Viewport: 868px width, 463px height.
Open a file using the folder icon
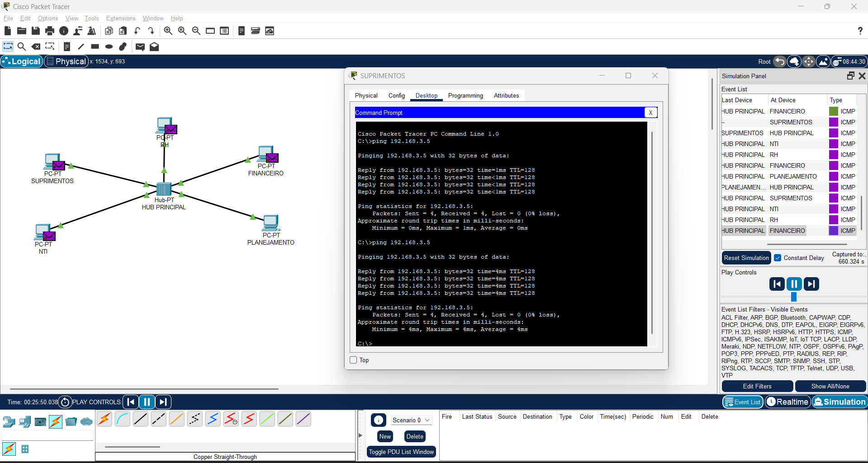click(21, 31)
